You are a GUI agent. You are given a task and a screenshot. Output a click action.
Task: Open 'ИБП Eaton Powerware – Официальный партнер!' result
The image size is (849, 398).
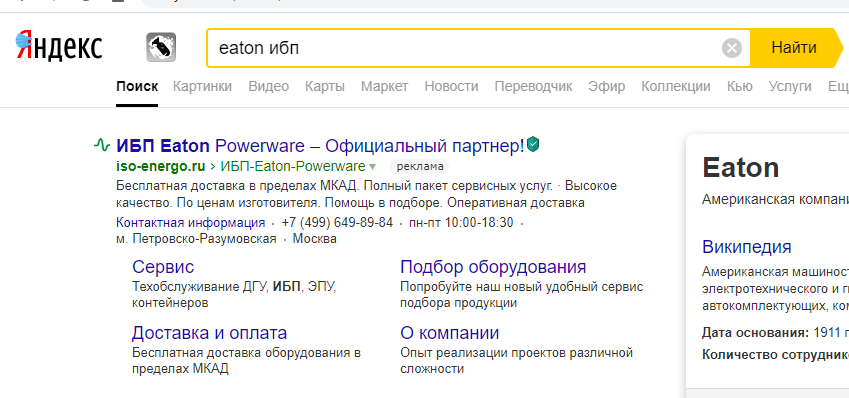320,145
